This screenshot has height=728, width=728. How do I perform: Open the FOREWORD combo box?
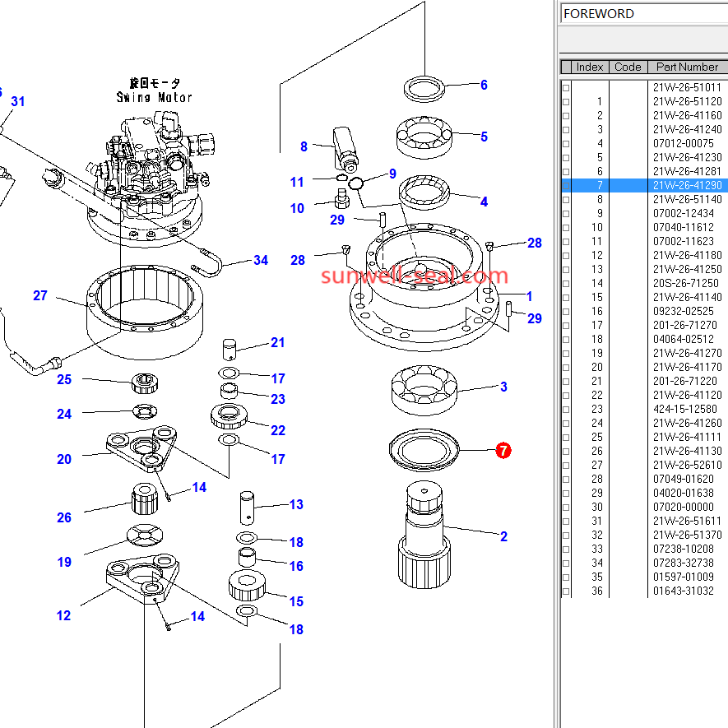644,14
